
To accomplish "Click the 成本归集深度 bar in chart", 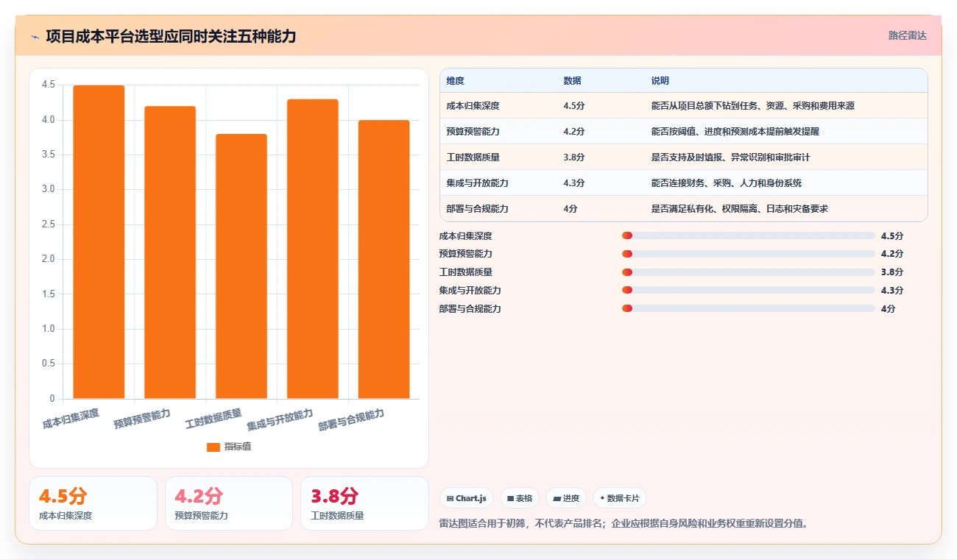I will pos(99,242).
